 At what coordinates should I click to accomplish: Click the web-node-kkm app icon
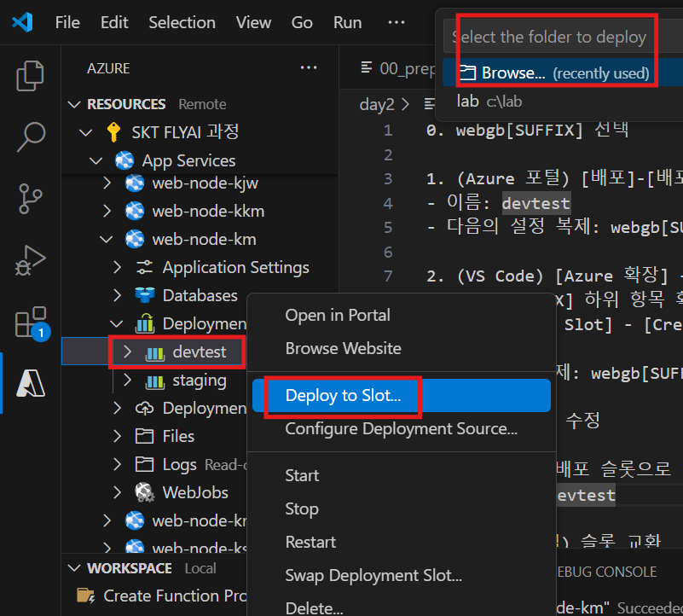pos(135,211)
